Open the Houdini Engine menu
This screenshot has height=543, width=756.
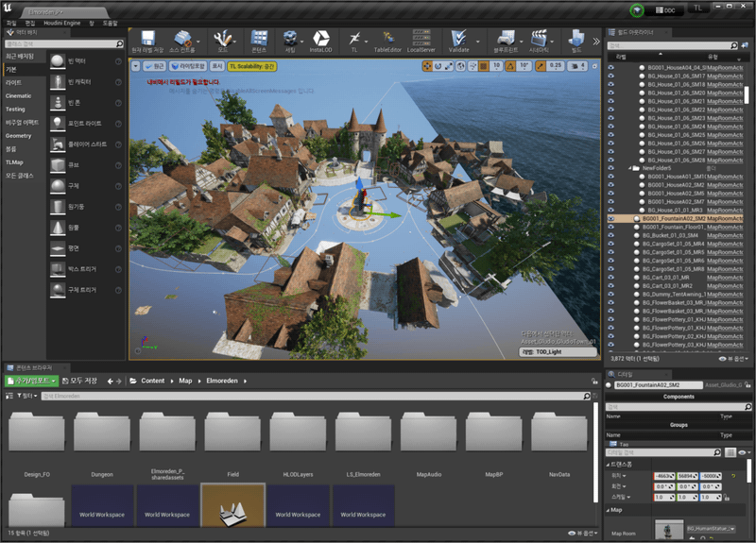coord(64,22)
